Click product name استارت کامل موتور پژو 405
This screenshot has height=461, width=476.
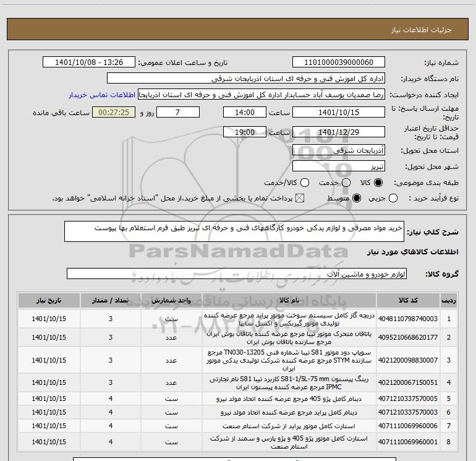point(289,442)
